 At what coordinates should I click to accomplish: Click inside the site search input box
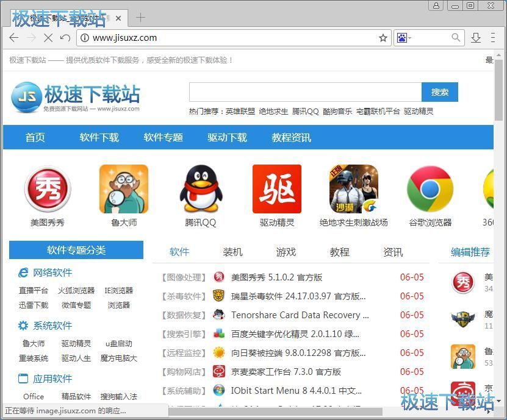click(305, 92)
